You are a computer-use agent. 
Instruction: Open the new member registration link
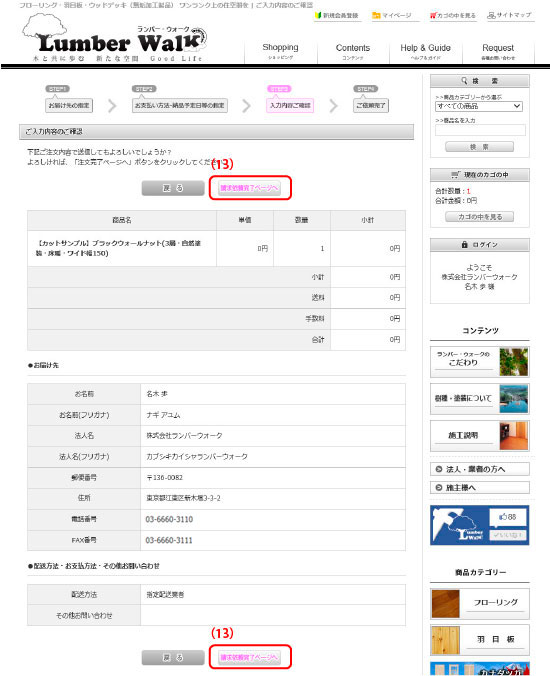point(337,16)
